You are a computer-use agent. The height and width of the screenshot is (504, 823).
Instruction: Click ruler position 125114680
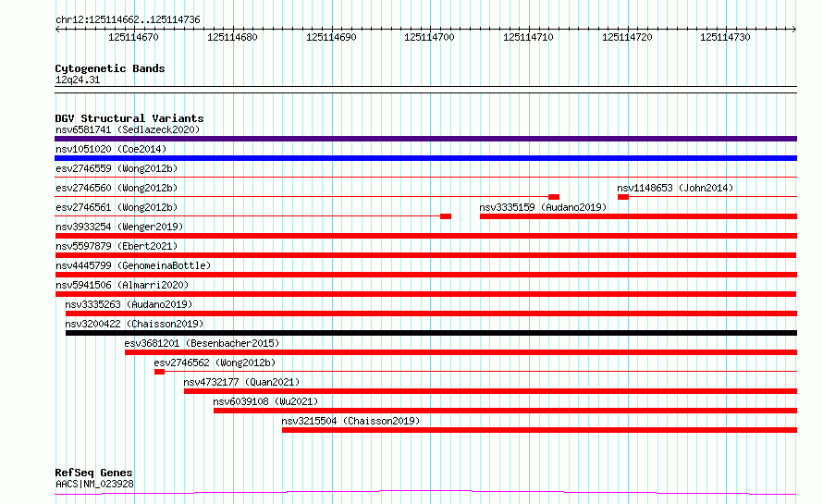pyautogui.click(x=232, y=37)
